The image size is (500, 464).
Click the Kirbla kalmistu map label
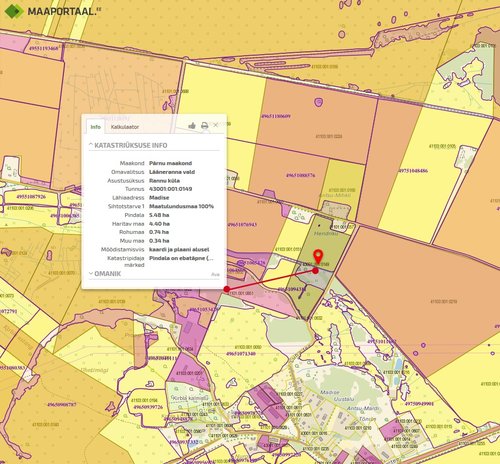[189, 398]
